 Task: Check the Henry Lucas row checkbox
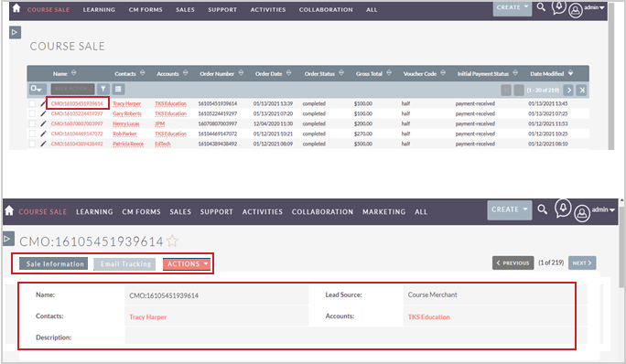[32, 123]
